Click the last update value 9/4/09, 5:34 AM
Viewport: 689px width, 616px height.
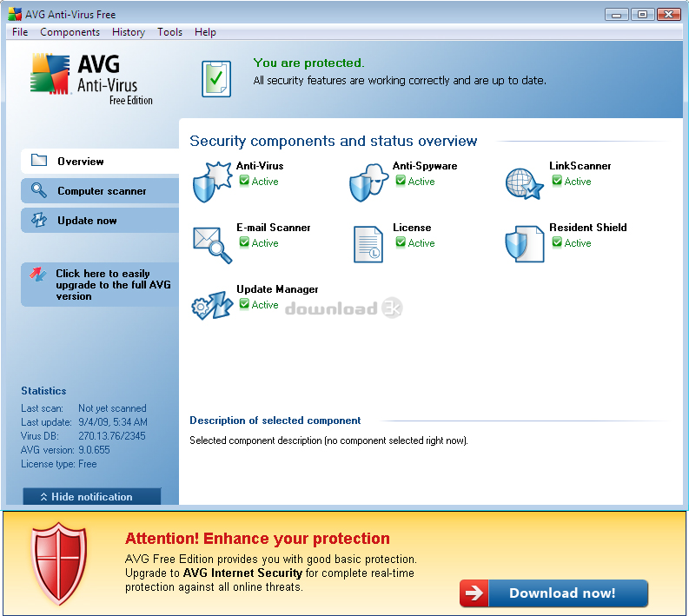coord(112,422)
